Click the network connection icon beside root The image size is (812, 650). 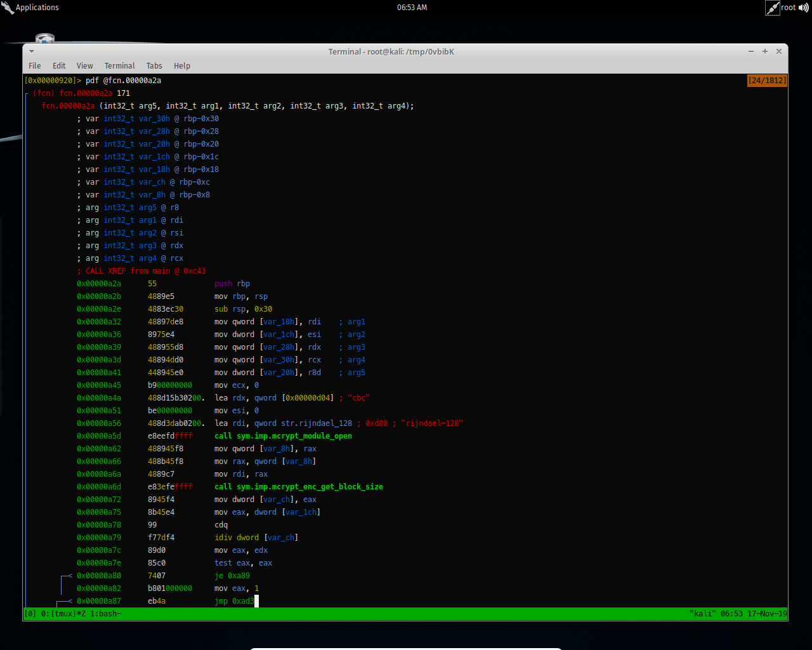coord(773,8)
